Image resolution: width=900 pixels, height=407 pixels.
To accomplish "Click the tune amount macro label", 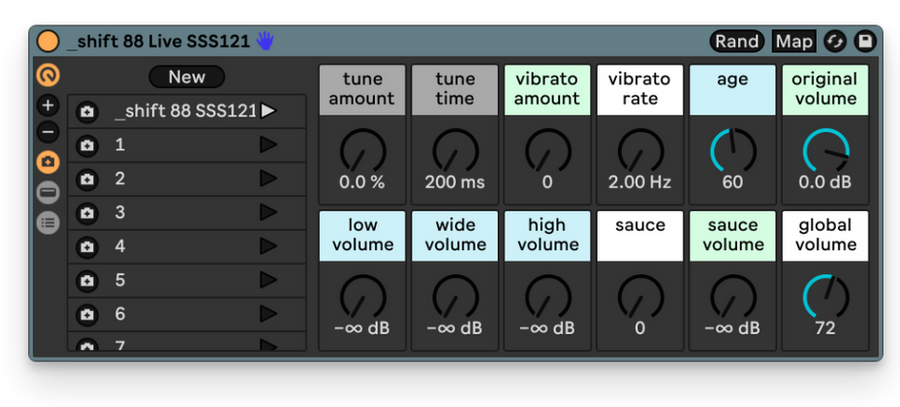I will [363, 90].
